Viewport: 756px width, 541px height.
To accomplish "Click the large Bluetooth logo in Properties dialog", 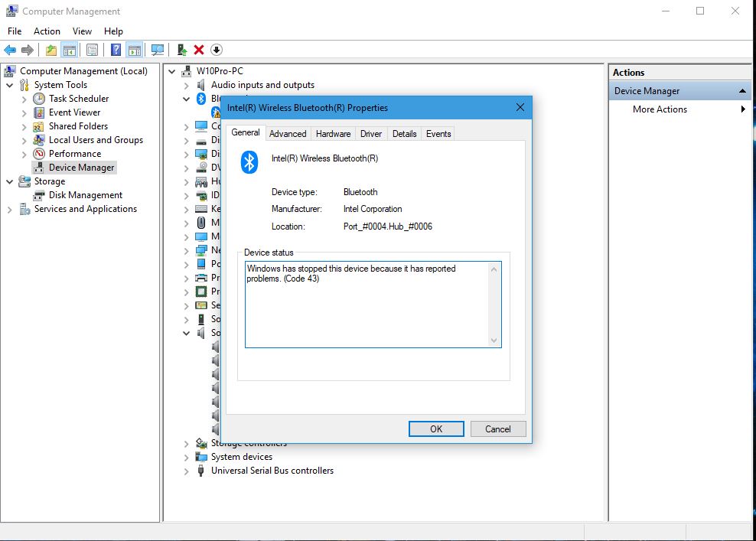I will (249, 162).
